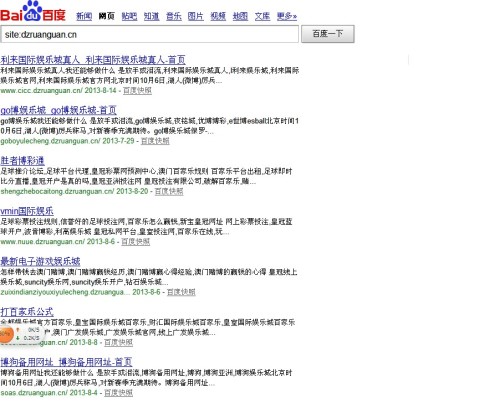Select the 网页 web tab
Image resolution: width=500 pixels, height=403 pixels.
tap(106, 16)
